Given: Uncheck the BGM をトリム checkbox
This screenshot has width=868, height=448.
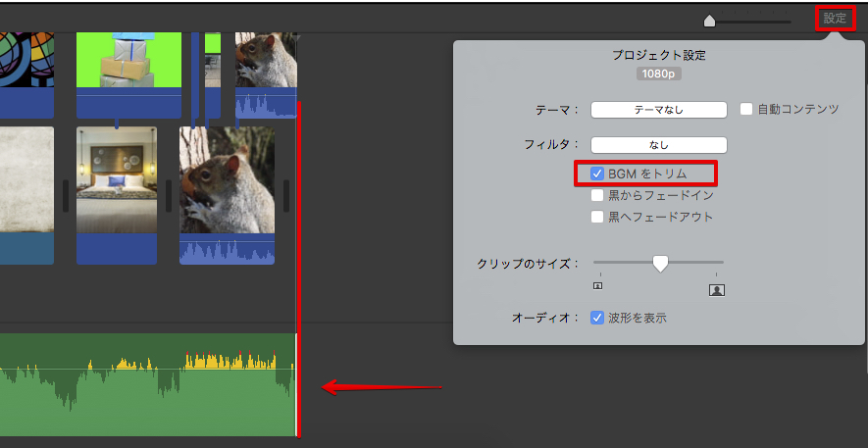Looking at the screenshot, I should coord(596,174).
